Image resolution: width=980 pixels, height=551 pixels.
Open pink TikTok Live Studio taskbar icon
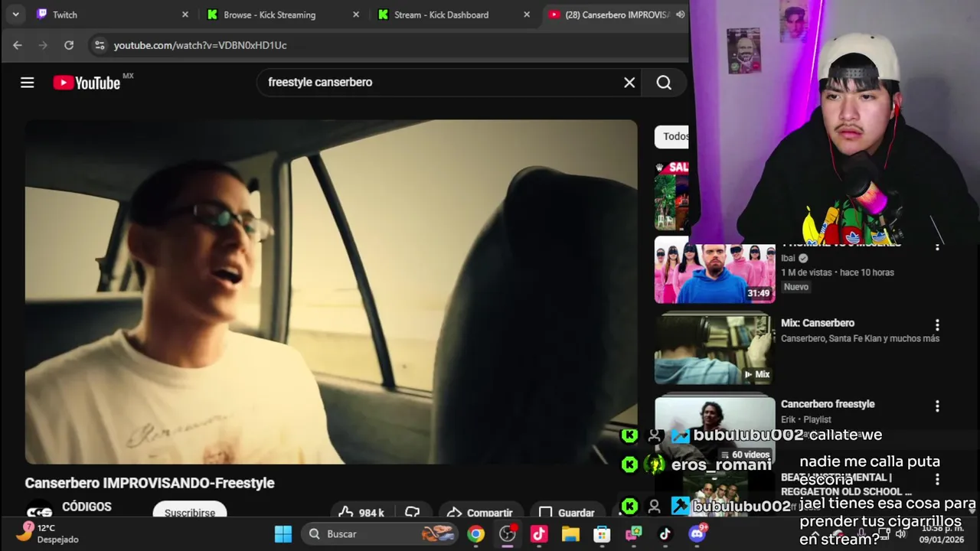pyautogui.click(x=539, y=534)
